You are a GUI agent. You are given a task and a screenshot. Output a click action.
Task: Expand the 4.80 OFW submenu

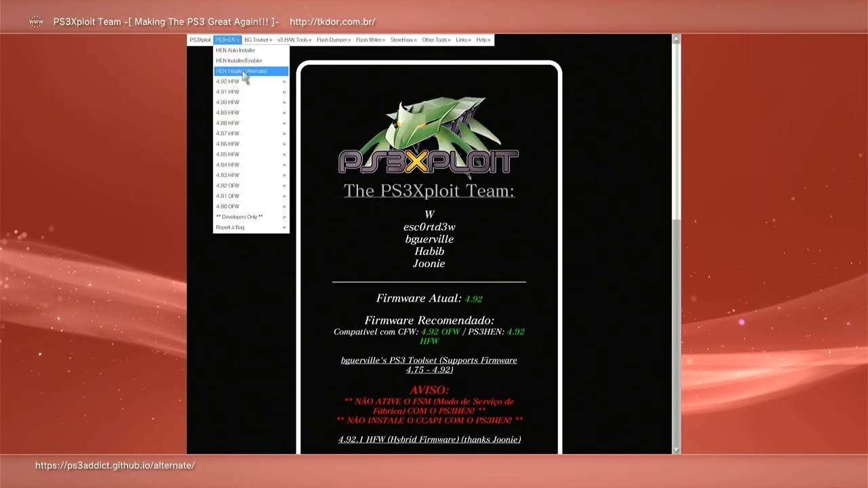pyautogui.click(x=251, y=206)
